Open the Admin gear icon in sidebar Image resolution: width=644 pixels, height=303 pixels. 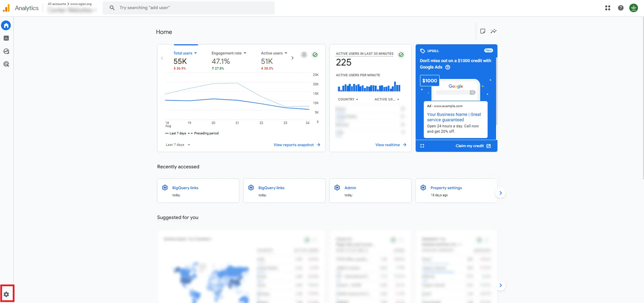(6, 294)
